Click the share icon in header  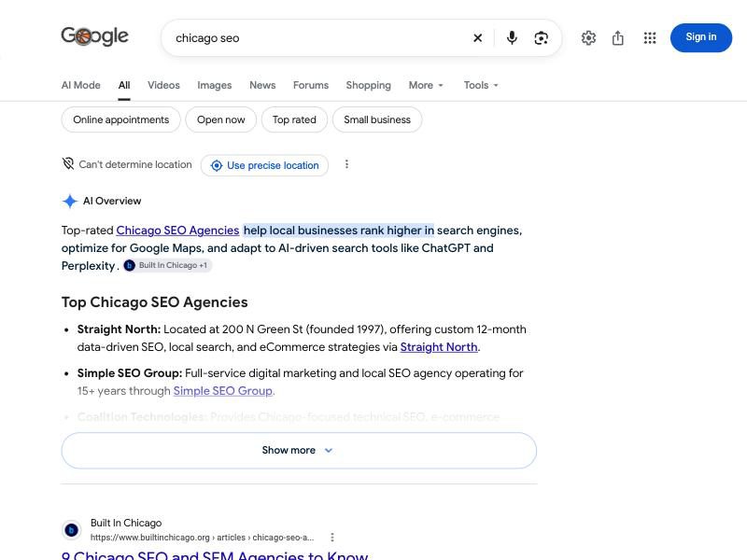pos(618,37)
